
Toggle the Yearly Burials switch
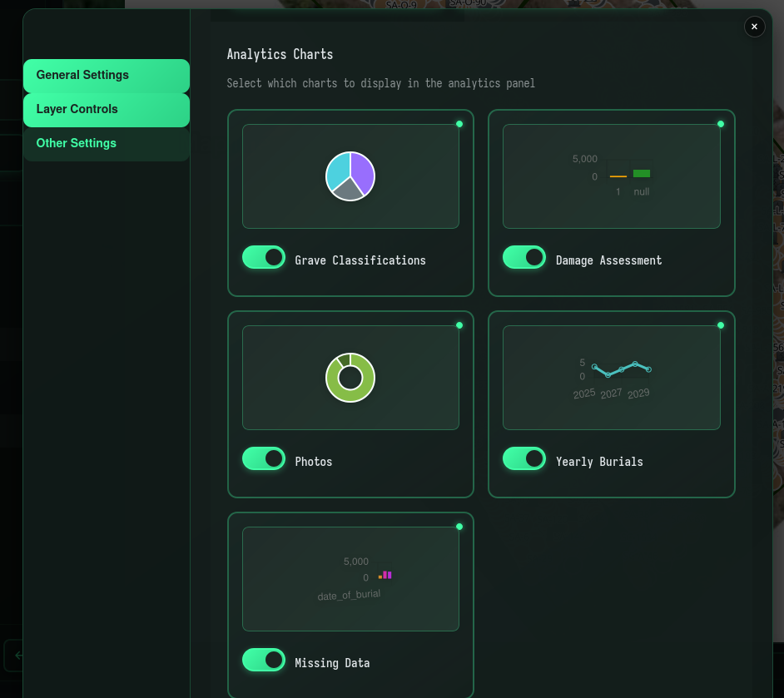(523, 458)
